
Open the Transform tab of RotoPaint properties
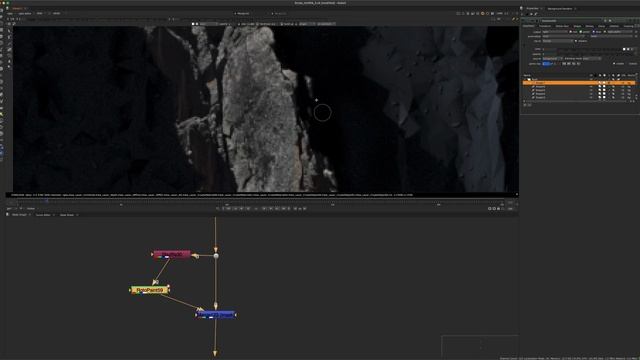[x=544, y=26]
